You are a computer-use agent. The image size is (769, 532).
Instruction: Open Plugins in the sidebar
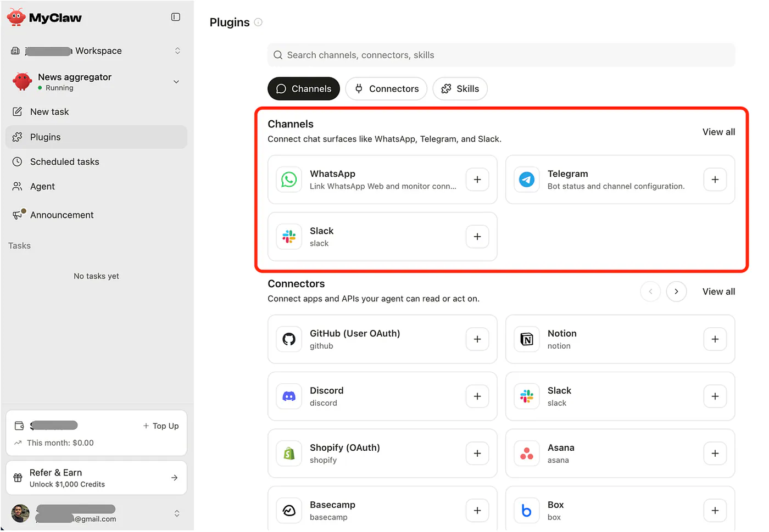(97, 137)
